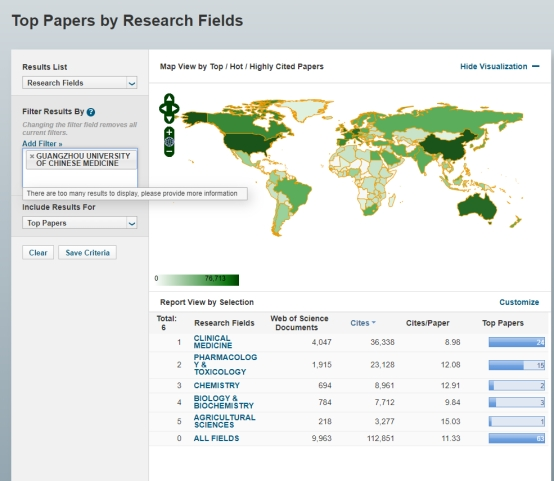Click the Save Criteria button
Screen dimensions: 554x481
[x=87, y=253]
